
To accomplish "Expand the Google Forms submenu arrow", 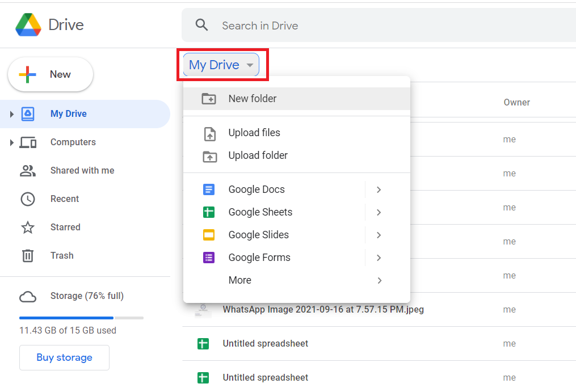I will 379,258.
